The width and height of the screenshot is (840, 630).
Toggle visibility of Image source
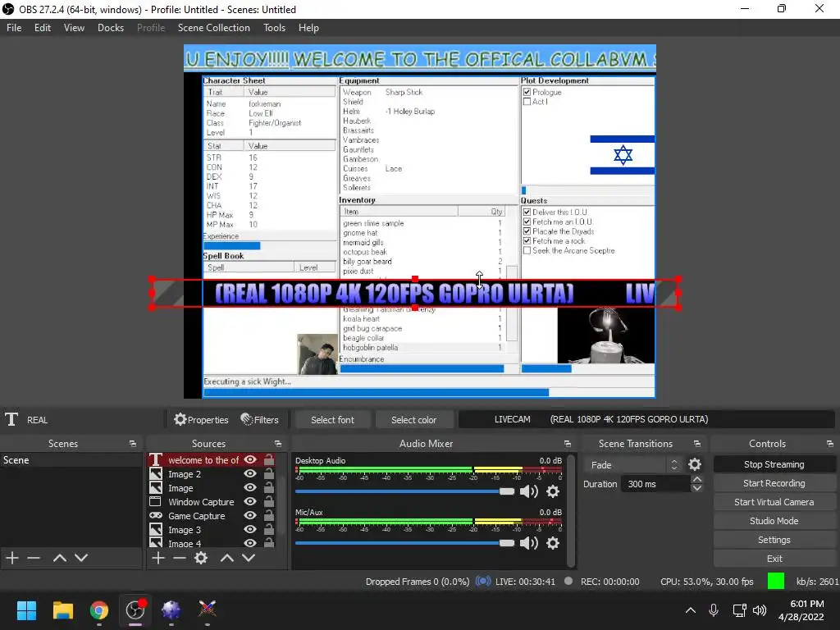(249, 487)
